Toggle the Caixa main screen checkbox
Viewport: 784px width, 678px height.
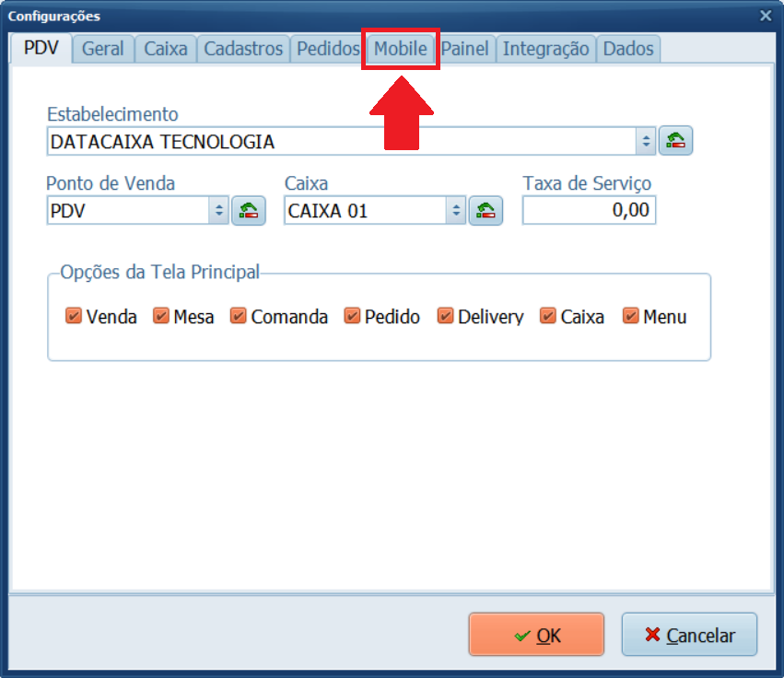coord(548,317)
